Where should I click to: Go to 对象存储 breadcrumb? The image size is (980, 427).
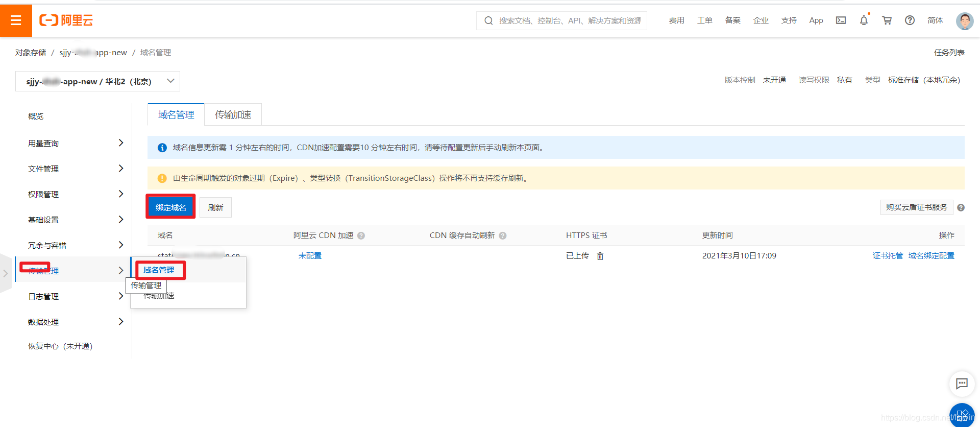point(31,53)
